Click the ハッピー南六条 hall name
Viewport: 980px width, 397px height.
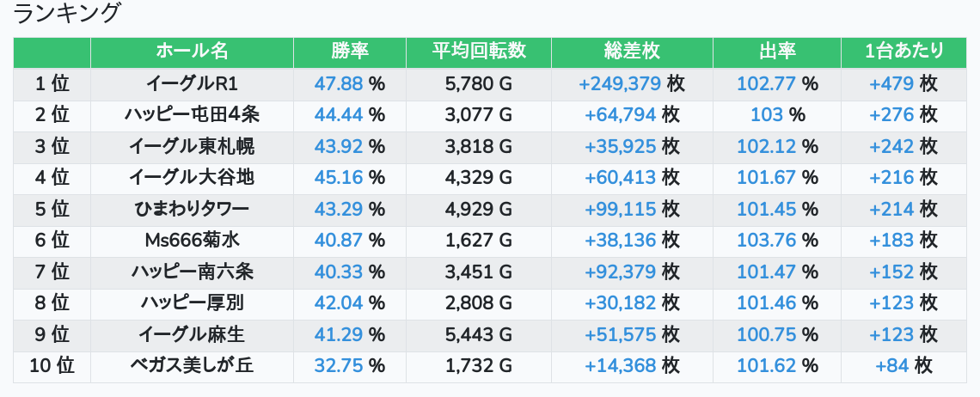point(192,272)
